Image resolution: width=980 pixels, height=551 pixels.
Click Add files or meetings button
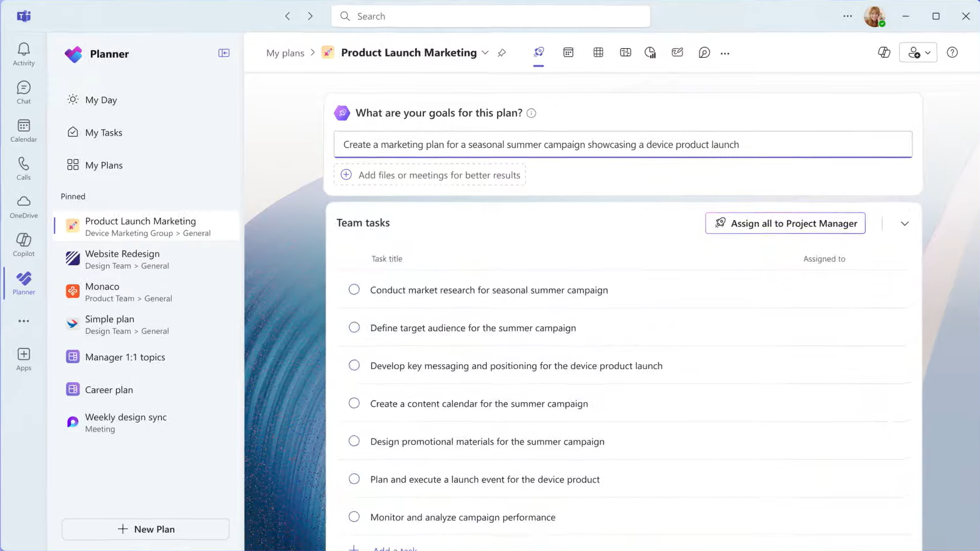(x=429, y=175)
